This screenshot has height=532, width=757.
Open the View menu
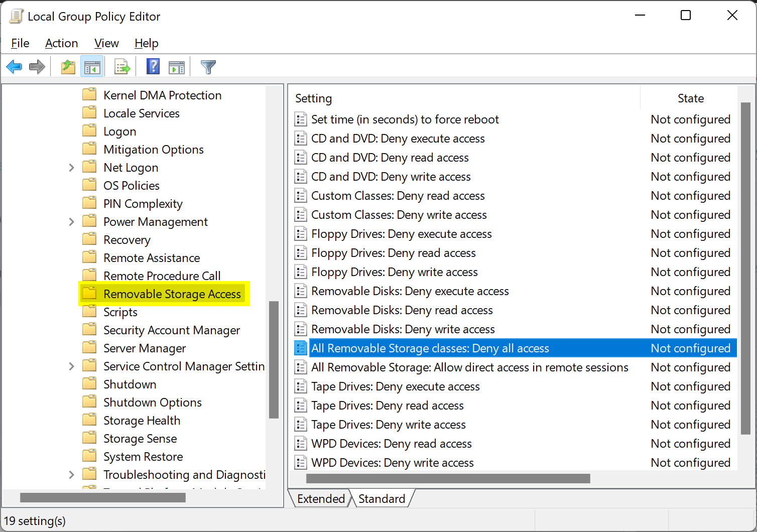[x=106, y=43]
